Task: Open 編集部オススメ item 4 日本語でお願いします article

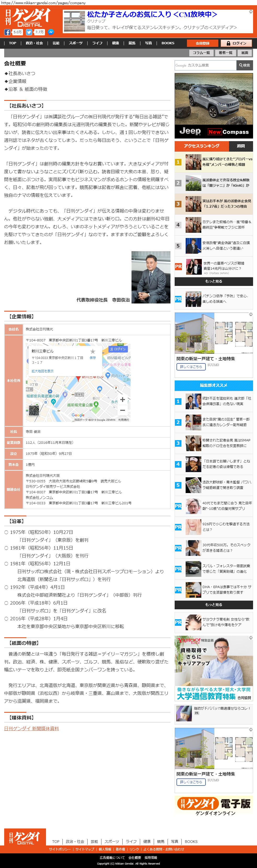Action: click(214, 464)
